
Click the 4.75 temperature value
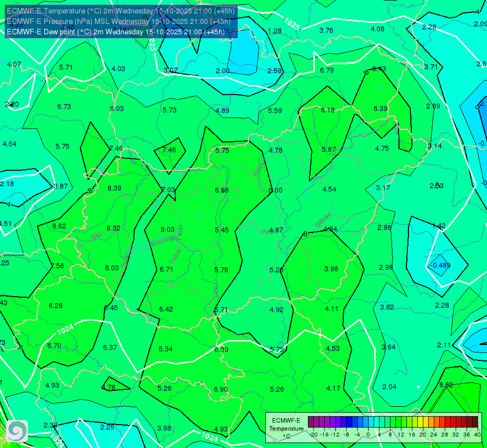pos(382,148)
